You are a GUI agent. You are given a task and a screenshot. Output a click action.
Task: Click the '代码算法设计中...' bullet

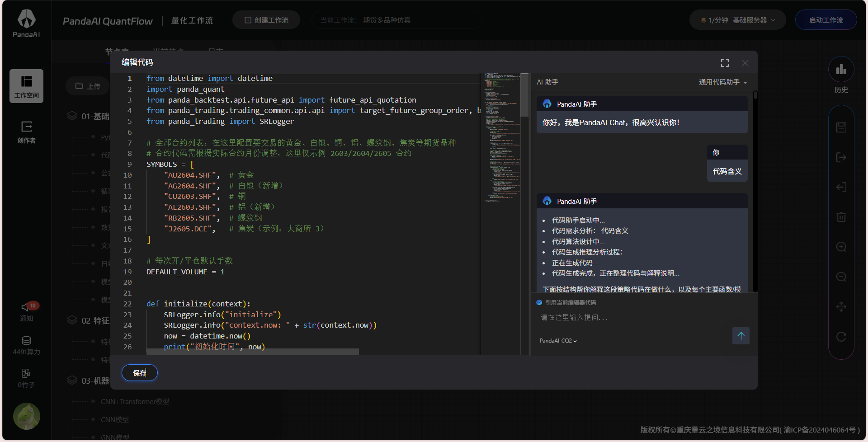point(578,242)
